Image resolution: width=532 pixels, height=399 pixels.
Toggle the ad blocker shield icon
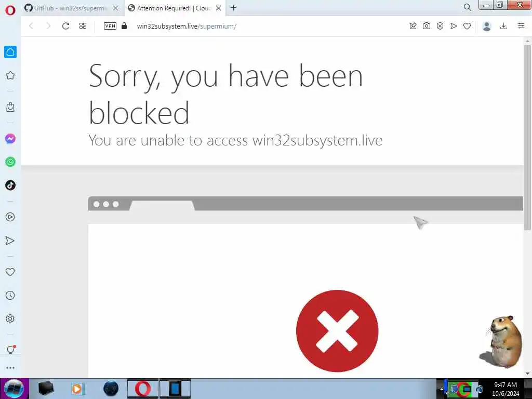440,26
